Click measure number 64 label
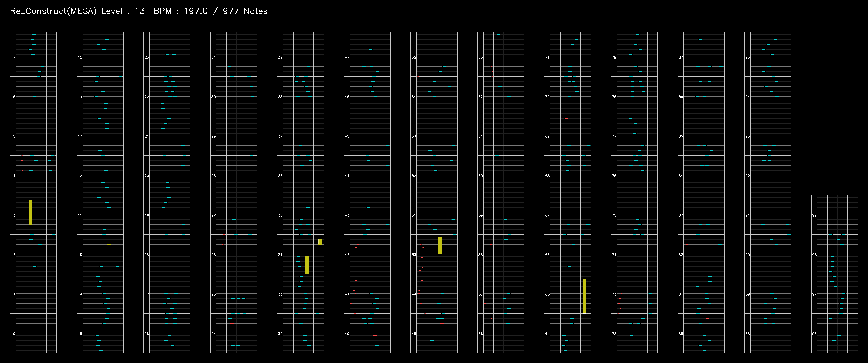Viewport: 868px width, 363px height. click(x=547, y=334)
